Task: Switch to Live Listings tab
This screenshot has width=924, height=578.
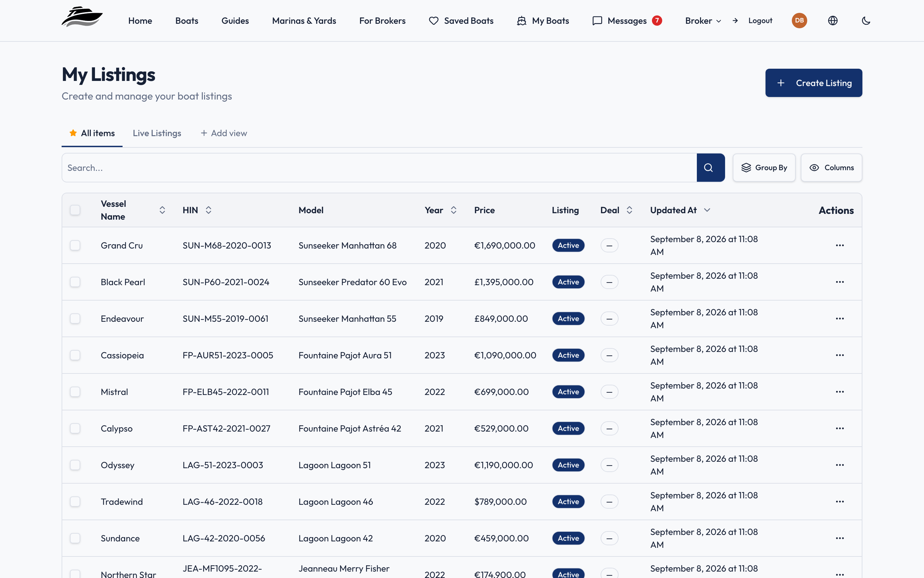Action: pyautogui.click(x=157, y=133)
